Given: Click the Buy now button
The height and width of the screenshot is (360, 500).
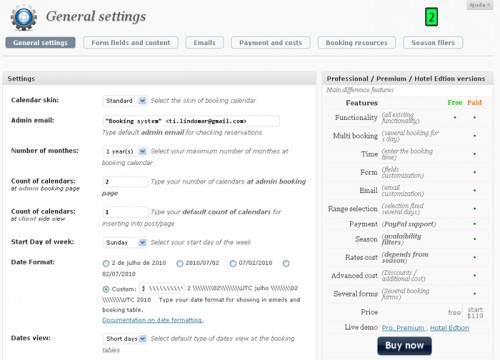Looking at the screenshot, I should pos(404,346).
